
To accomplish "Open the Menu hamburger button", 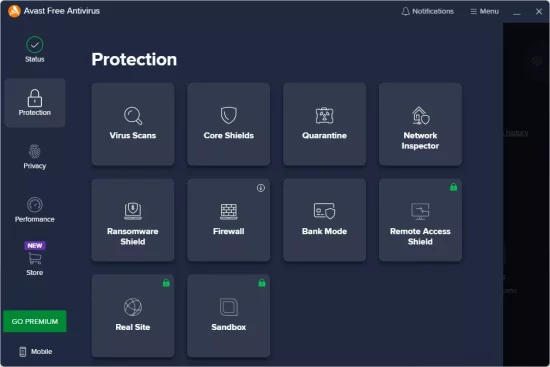I will pyautogui.click(x=484, y=11).
